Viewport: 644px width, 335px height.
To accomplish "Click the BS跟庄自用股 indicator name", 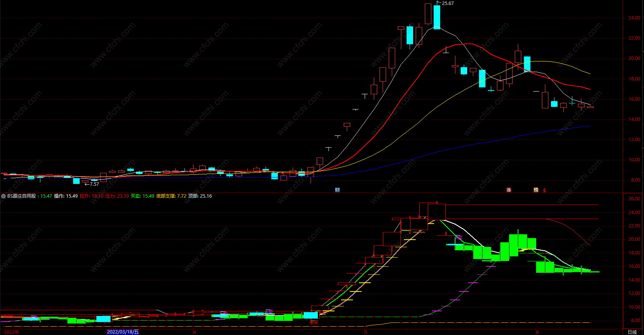I will 22,196.
